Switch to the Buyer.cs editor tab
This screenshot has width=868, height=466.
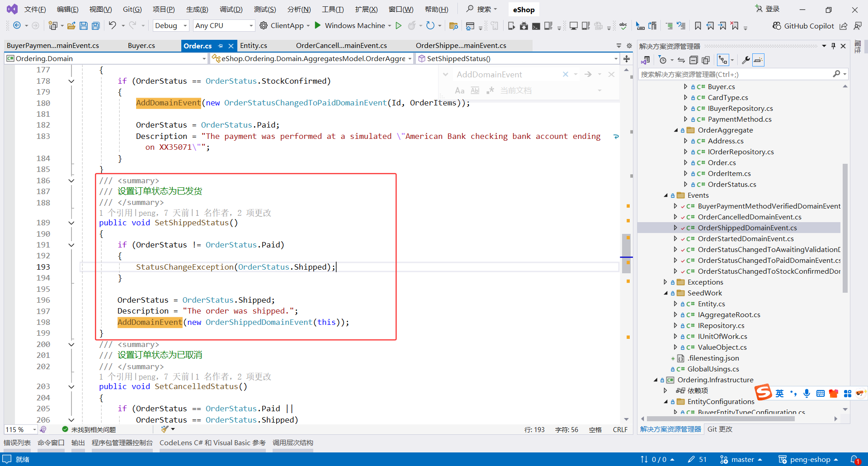click(142, 46)
